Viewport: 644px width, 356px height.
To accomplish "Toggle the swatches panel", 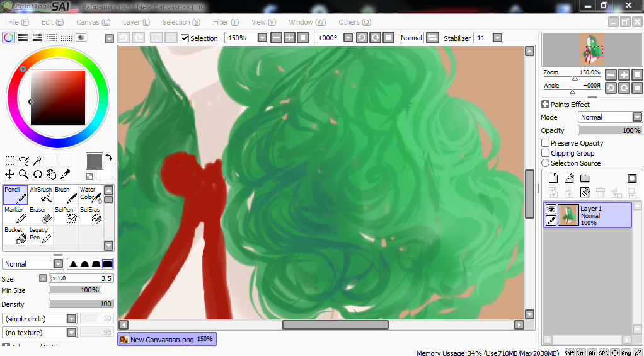I will click(67, 38).
